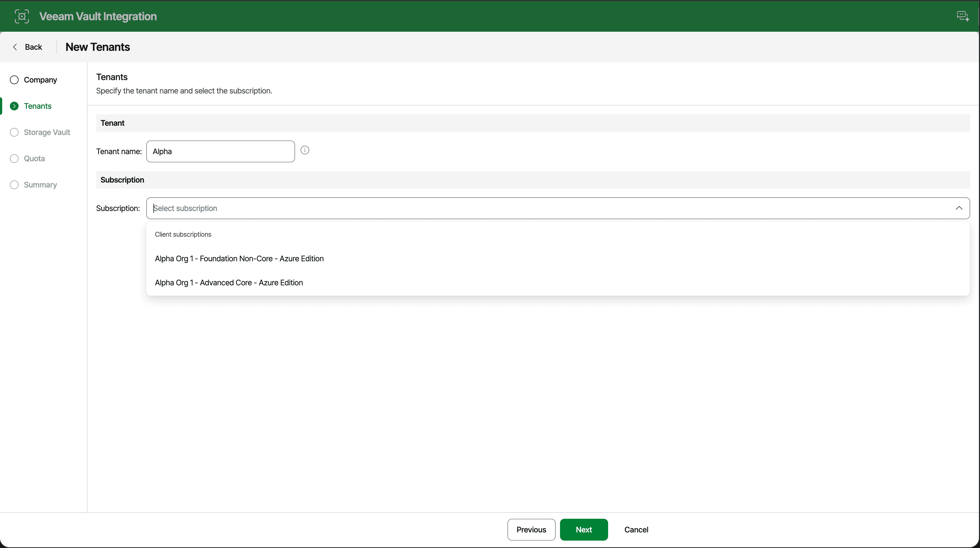Click the New Tenants page title
Screen dimensions: 980x548
(98, 47)
